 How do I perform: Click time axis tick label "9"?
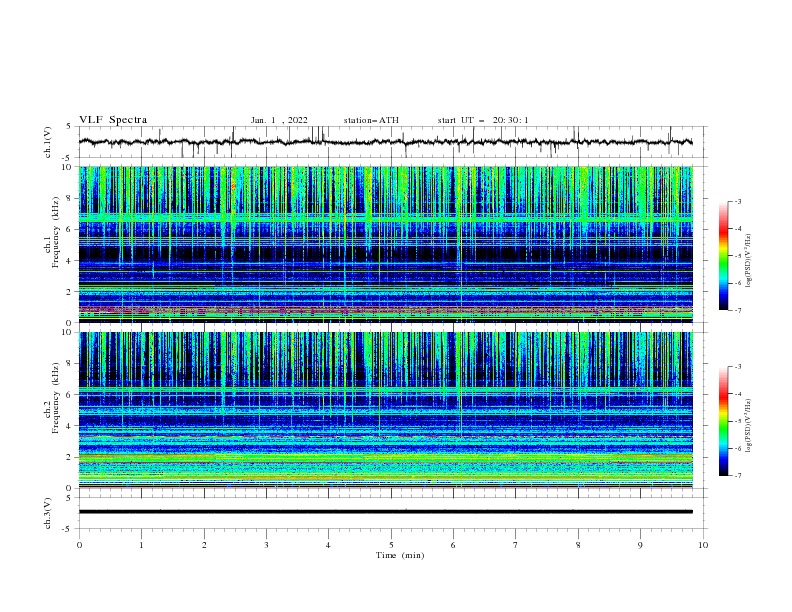[x=640, y=545]
